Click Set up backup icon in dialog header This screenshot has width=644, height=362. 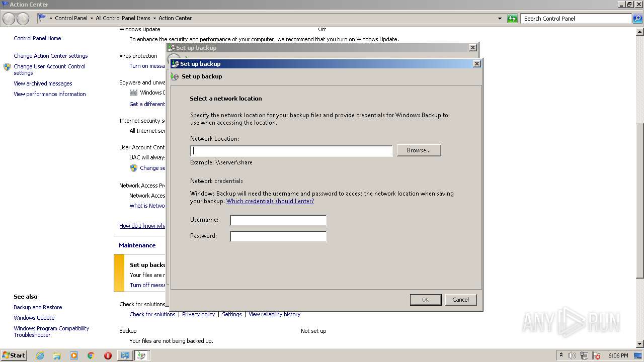[175, 77]
